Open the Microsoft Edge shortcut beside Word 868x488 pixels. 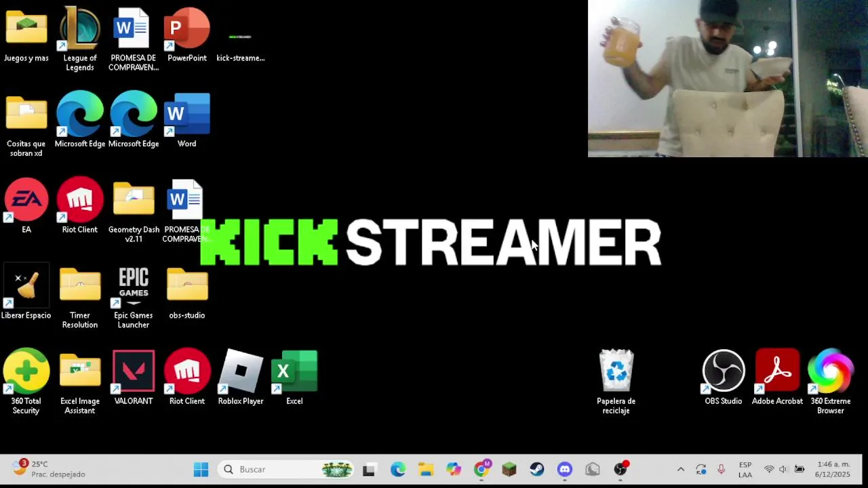point(134,120)
